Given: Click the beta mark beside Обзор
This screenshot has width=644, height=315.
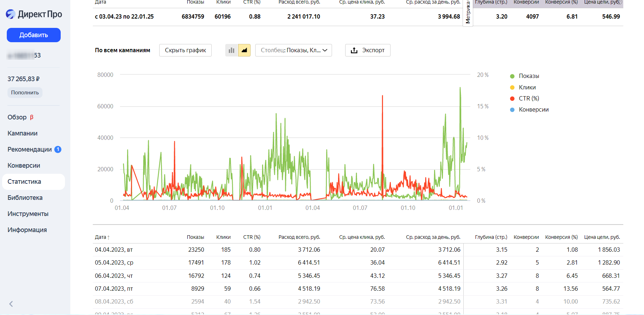Looking at the screenshot, I should point(32,117).
